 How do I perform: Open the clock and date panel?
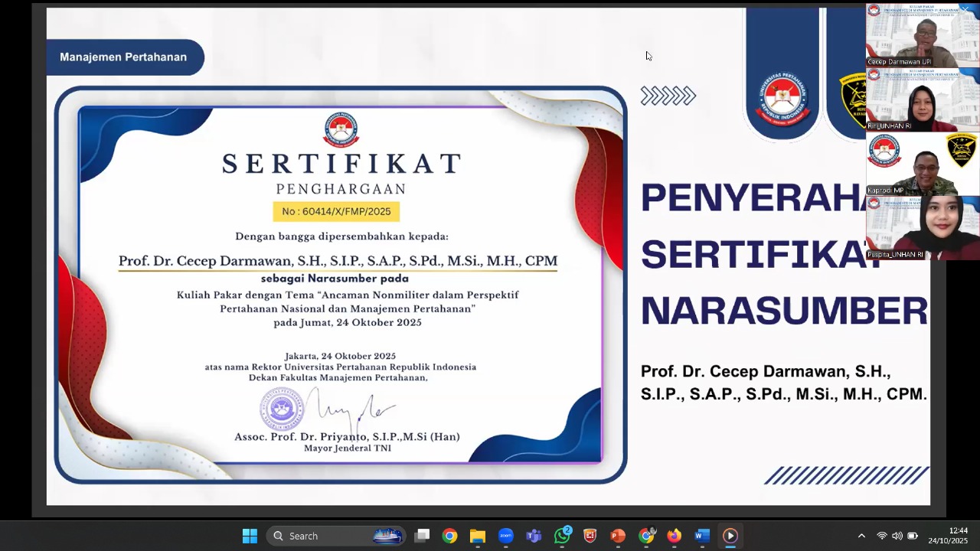click(x=948, y=536)
